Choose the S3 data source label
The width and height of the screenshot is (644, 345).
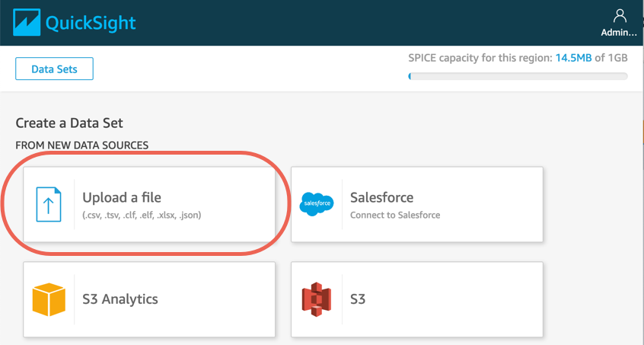[358, 299]
